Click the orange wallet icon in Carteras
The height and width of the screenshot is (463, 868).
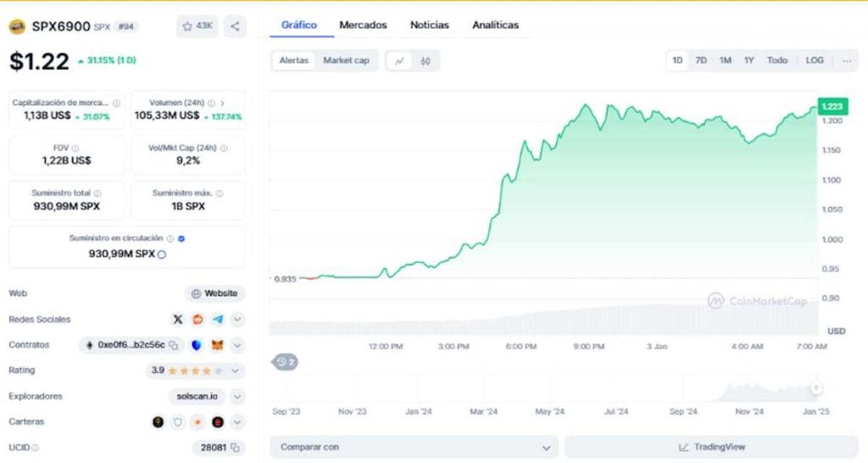(198, 422)
